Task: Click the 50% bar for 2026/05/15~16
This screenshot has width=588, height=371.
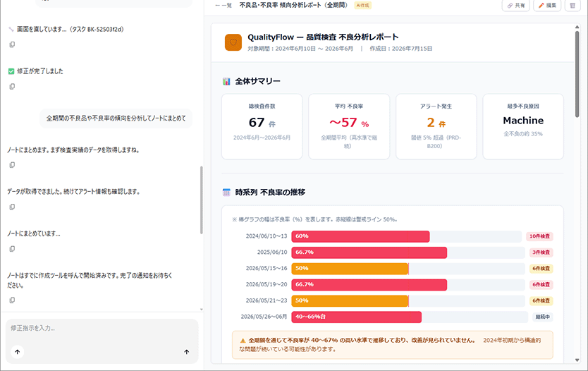Action: pos(350,269)
